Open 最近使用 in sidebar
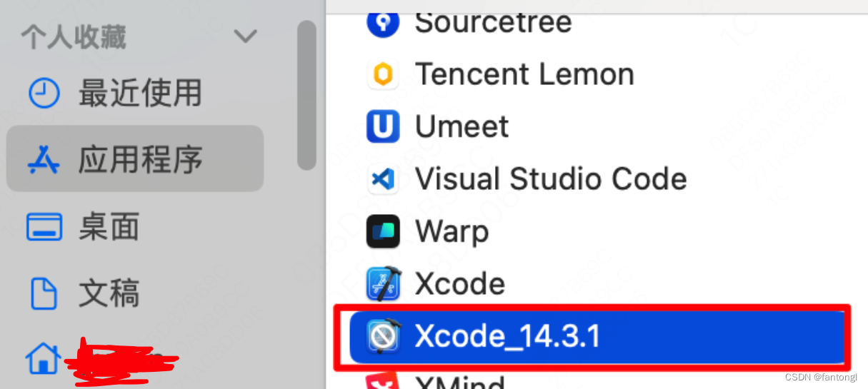The image size is (868, 389). tap(115, 94)
